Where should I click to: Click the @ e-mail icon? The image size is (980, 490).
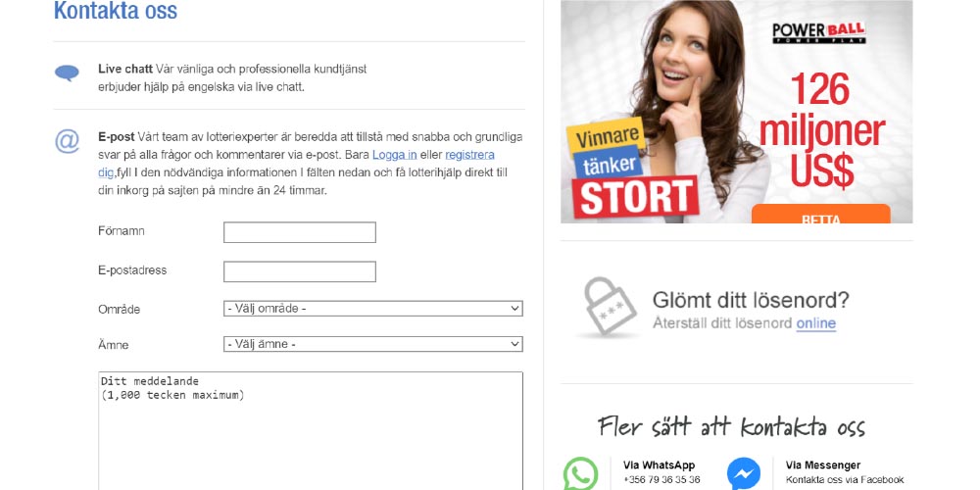(67, 142)
